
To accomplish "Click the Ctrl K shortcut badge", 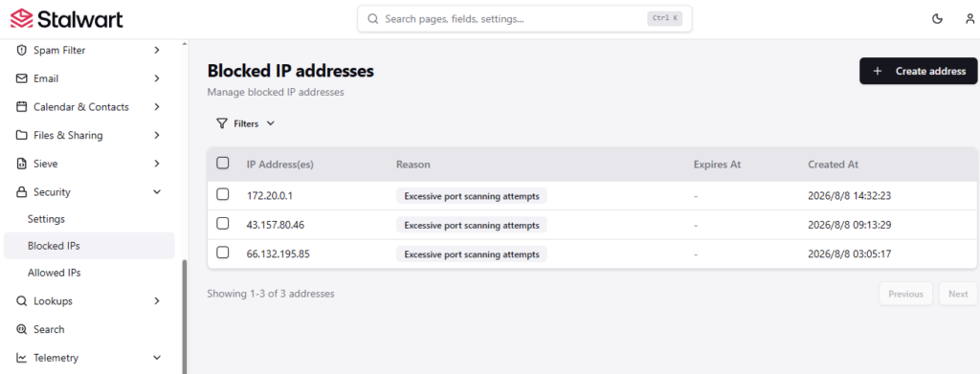I will tap(665, 19).
